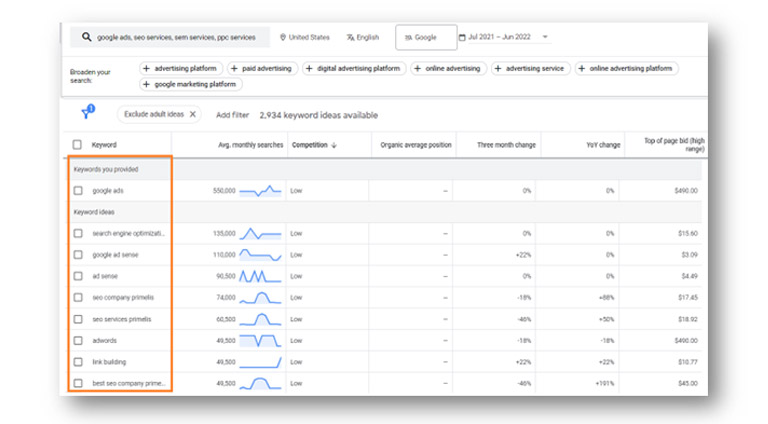Tick the seo services primelis checkbox
The height and width of the screenshot is (424, 768).
point(78,319)
